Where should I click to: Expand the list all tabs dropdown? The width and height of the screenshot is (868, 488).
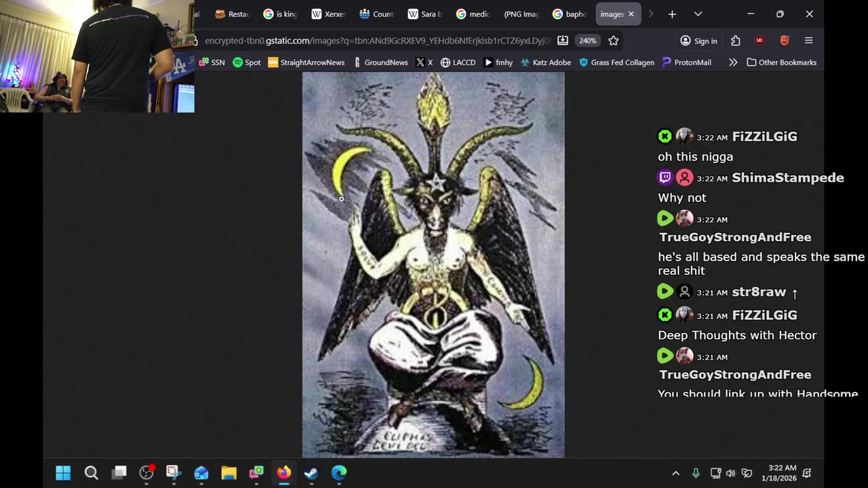(x=698, y=14)
